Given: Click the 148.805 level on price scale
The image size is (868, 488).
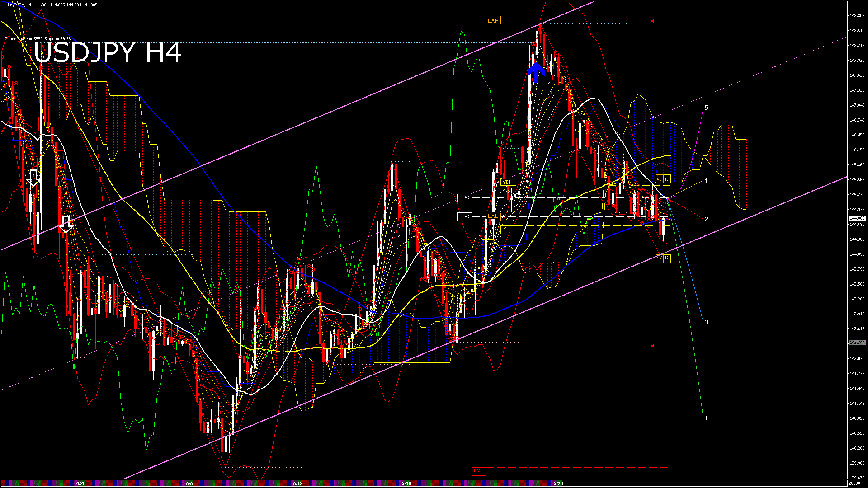Looking at the screenshot, I should point(857,16).
